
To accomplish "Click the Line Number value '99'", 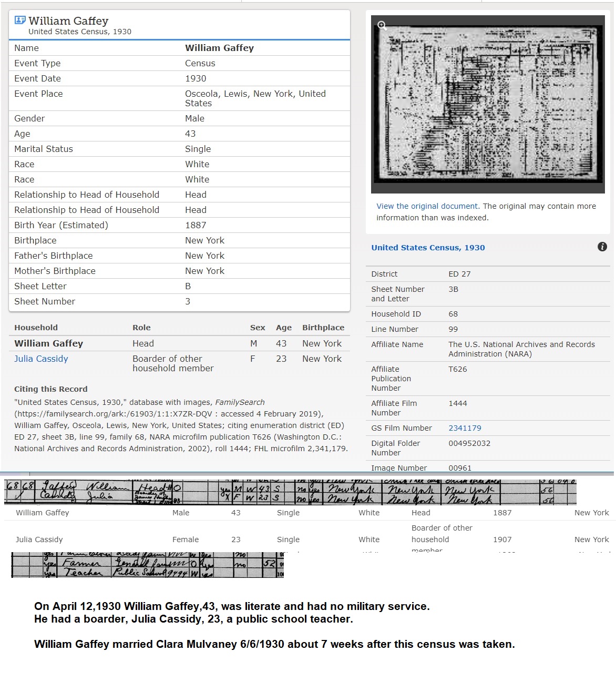I will click(x=453, y=329).
